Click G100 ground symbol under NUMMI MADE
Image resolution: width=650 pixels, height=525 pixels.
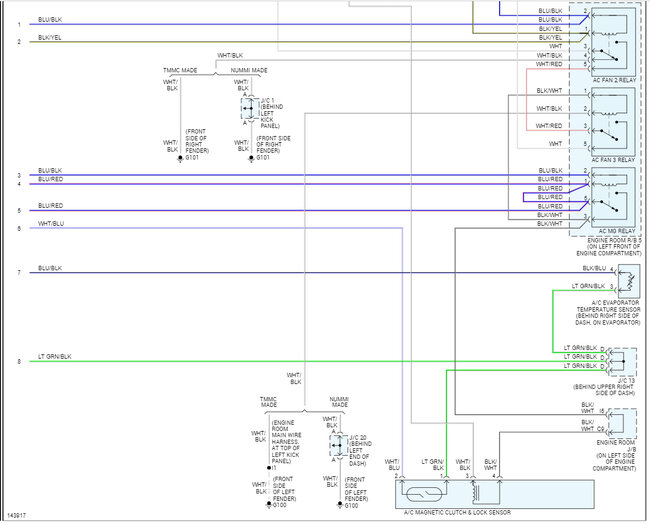coord(340,505)
